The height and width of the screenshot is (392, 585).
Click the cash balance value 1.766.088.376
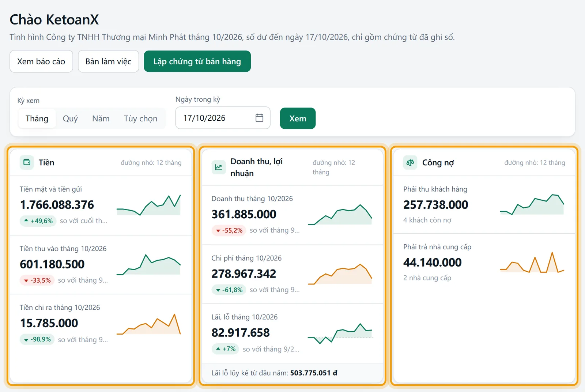tap(57, 205)
